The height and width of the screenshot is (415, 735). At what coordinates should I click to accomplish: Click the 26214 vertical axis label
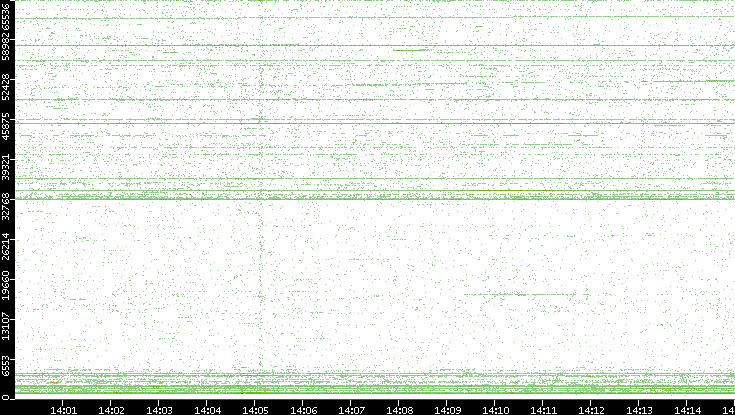point(7,248)
